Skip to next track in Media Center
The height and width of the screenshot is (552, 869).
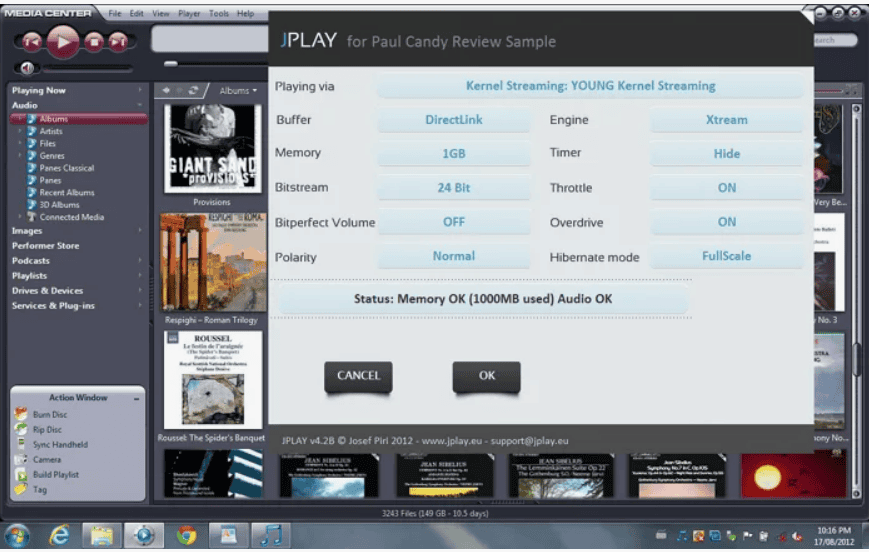click(x=118, y=42)
